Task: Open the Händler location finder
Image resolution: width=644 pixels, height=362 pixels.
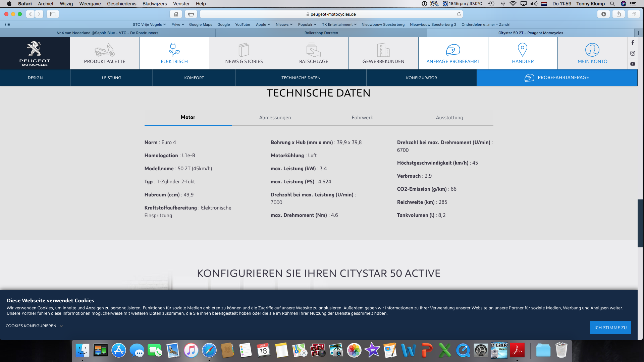Action: click(x=523, y=53)
